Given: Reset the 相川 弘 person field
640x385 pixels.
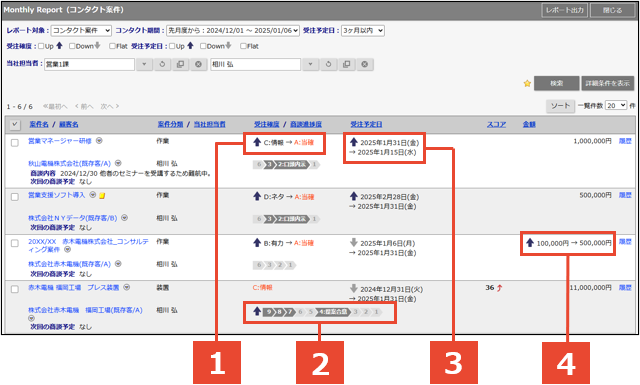Looking at the screenshot, I should click(329, 64).
